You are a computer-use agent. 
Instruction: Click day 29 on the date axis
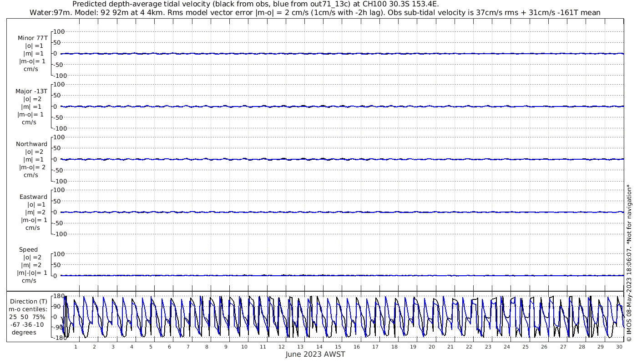pos(601,347)
